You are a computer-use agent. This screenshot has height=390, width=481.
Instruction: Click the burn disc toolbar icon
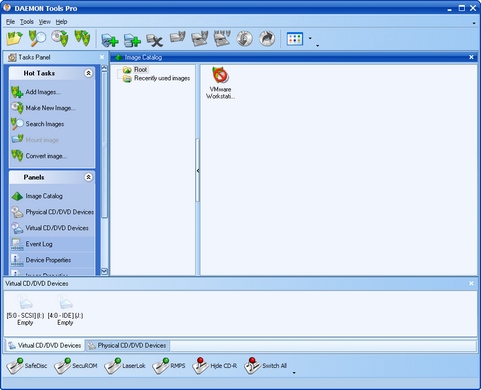(245, 38)
